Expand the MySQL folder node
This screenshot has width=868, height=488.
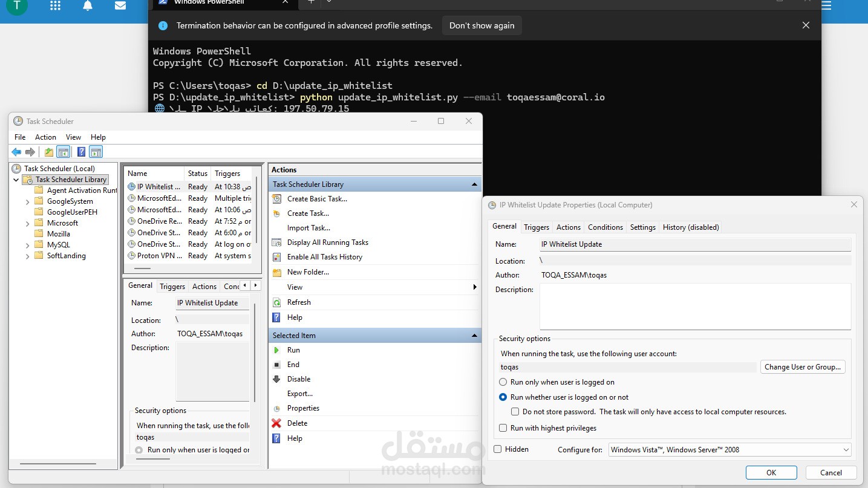tap(27, 246)
